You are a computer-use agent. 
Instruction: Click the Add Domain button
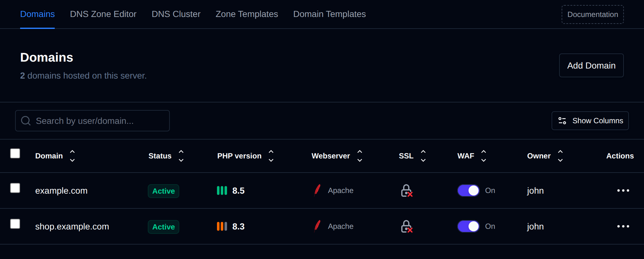591,65
